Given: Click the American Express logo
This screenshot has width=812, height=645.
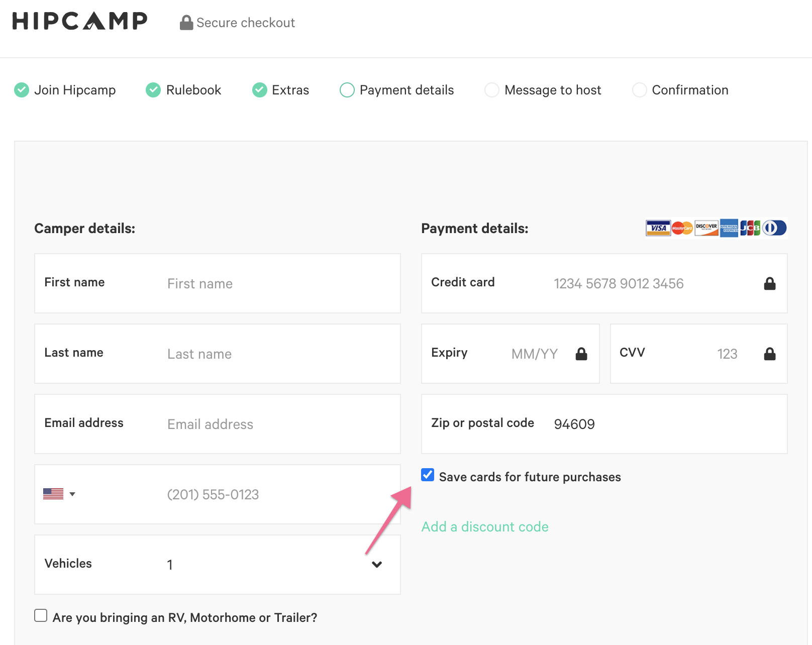Looking at the screenshot, I should point(729,228).
